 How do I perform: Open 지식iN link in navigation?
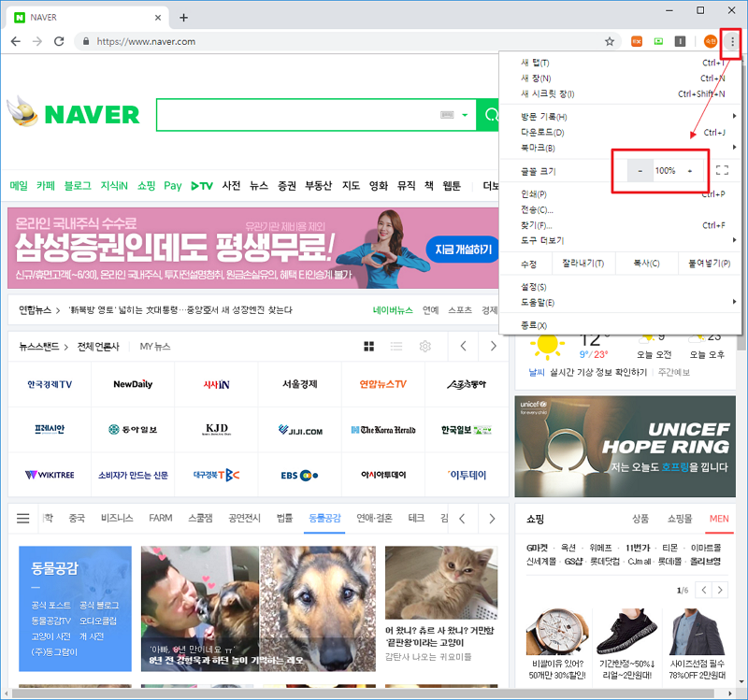click(114, 185)
